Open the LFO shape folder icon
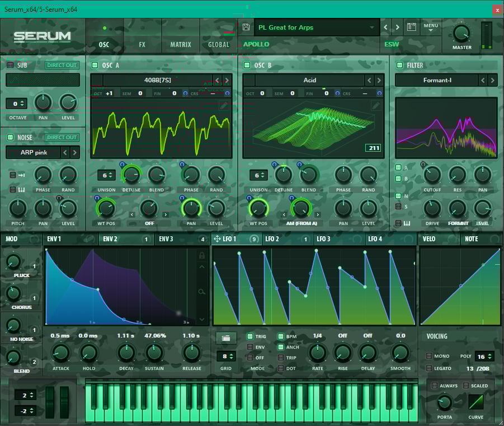This screenshot has width=504, height=426. pos(226,338)
